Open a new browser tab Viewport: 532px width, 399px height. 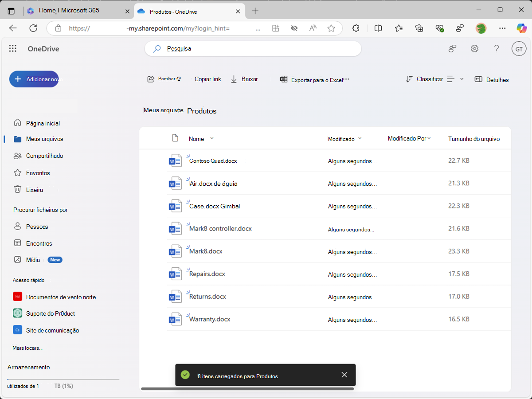[255, 11]
